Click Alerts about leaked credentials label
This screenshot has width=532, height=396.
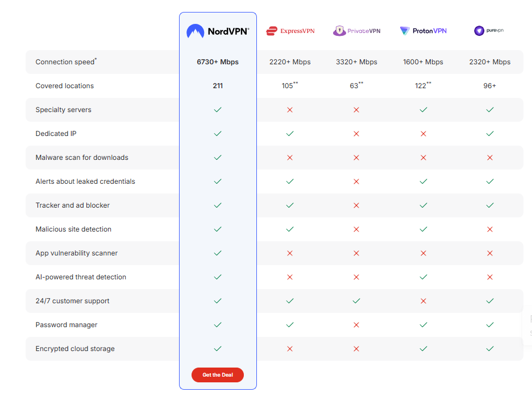pos(85,181)
